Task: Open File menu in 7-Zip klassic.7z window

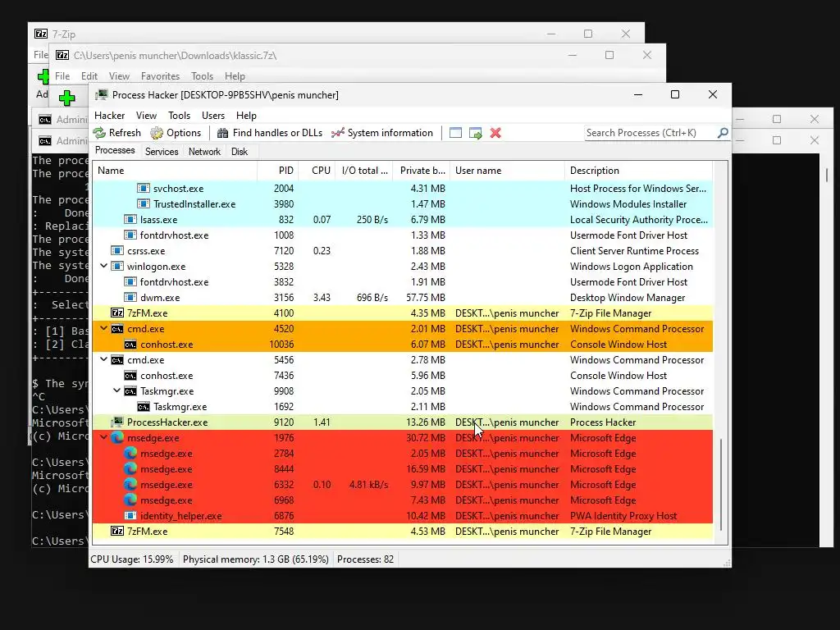Action: click(x=62, y=76)
